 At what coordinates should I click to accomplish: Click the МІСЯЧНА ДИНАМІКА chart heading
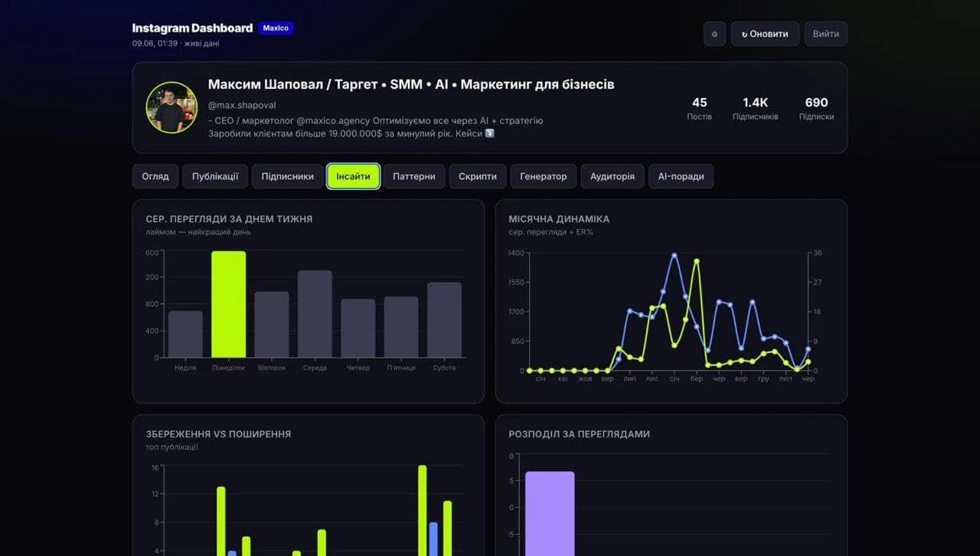559,219
